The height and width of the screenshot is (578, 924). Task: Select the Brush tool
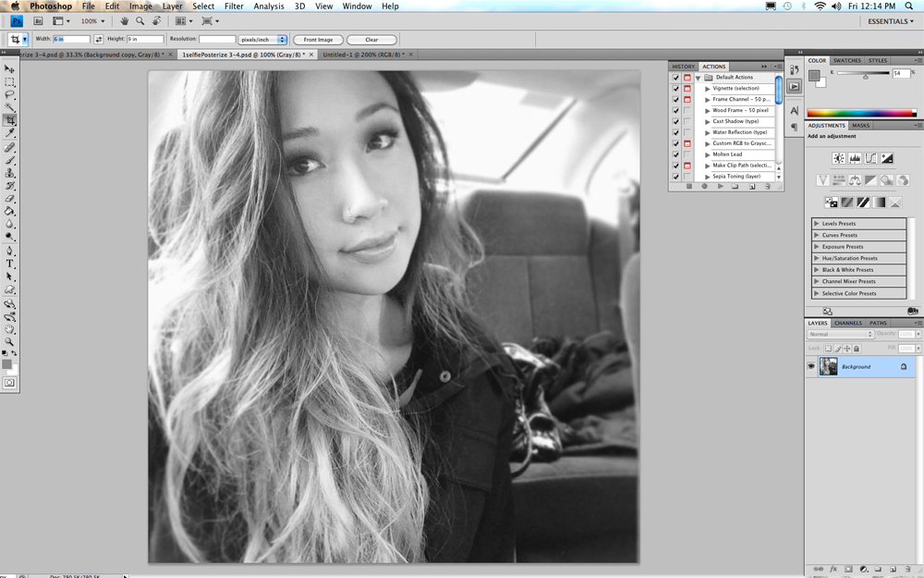pyautogui.click(x=9, y=160)
